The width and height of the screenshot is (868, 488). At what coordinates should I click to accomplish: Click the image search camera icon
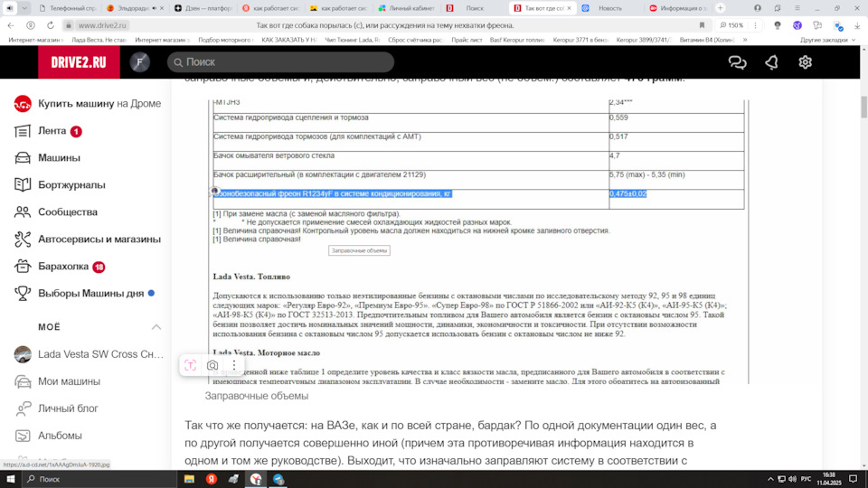coord(212,365)
